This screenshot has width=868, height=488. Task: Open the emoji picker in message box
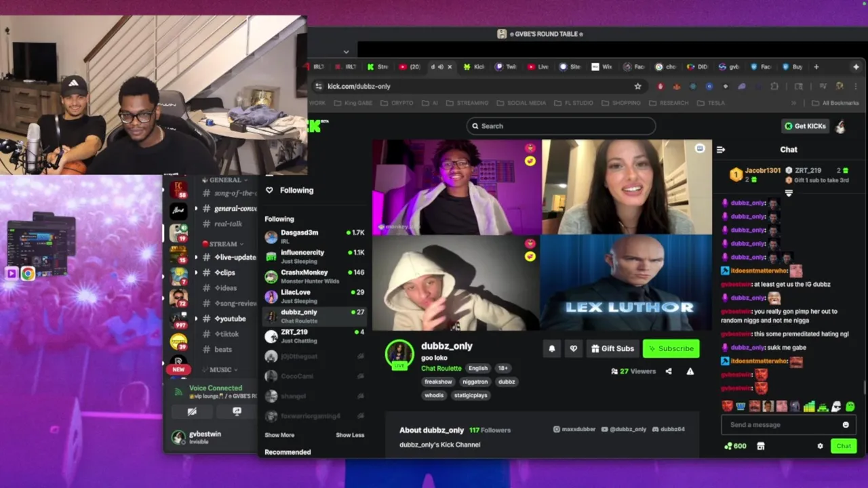coord(846,425)
